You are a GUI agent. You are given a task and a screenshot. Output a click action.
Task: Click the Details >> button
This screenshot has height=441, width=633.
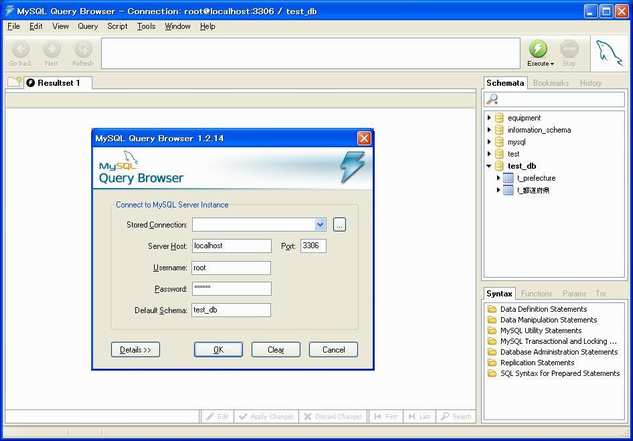(135, 350)
